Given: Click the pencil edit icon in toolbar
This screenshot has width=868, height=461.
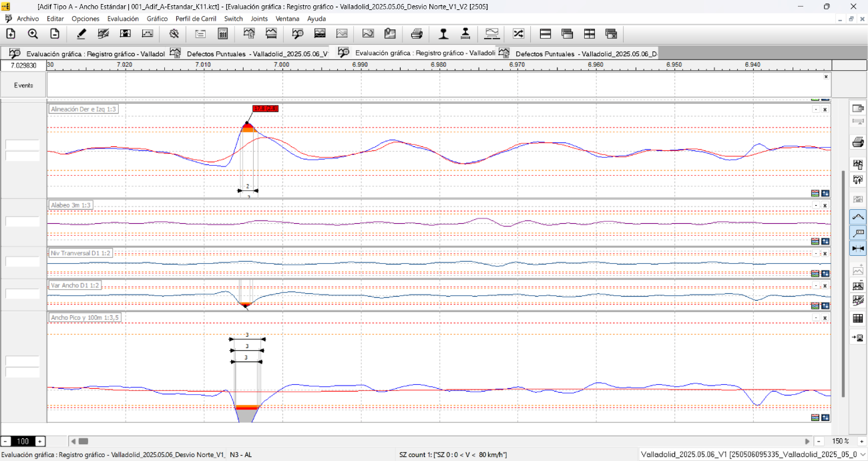Looking at the screenshot, I should [81, 33].
